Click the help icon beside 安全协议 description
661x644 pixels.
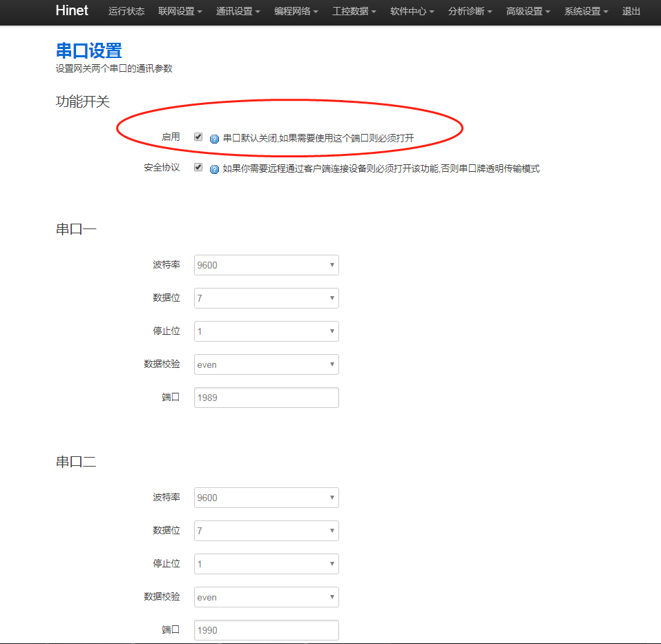coord(214,169)
